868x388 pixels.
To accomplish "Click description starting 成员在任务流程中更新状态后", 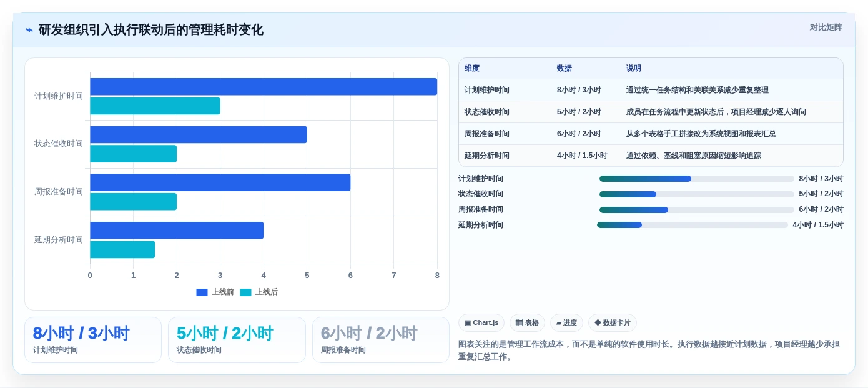I will (x=716, y=112).
